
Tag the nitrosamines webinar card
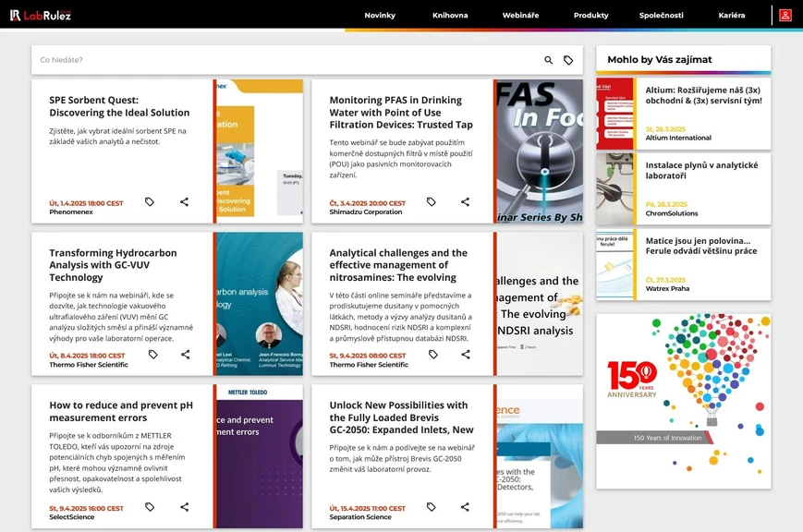coord(432,354)
